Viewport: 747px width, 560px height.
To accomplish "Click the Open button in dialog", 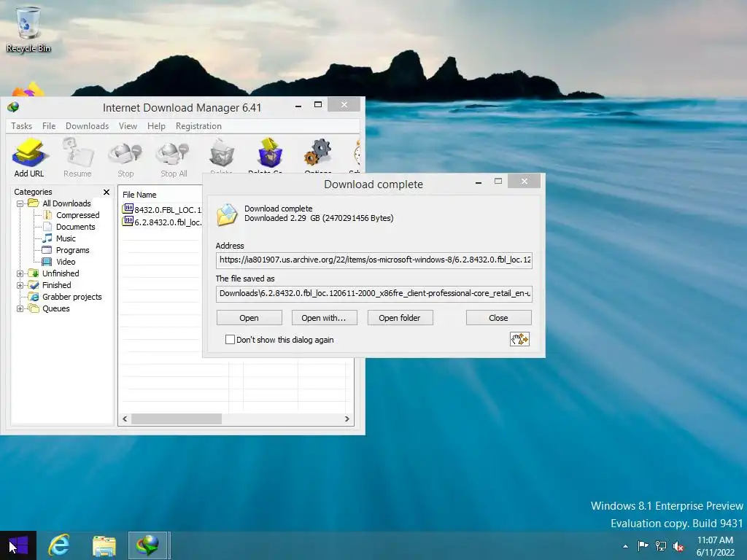I will [249, 318].
